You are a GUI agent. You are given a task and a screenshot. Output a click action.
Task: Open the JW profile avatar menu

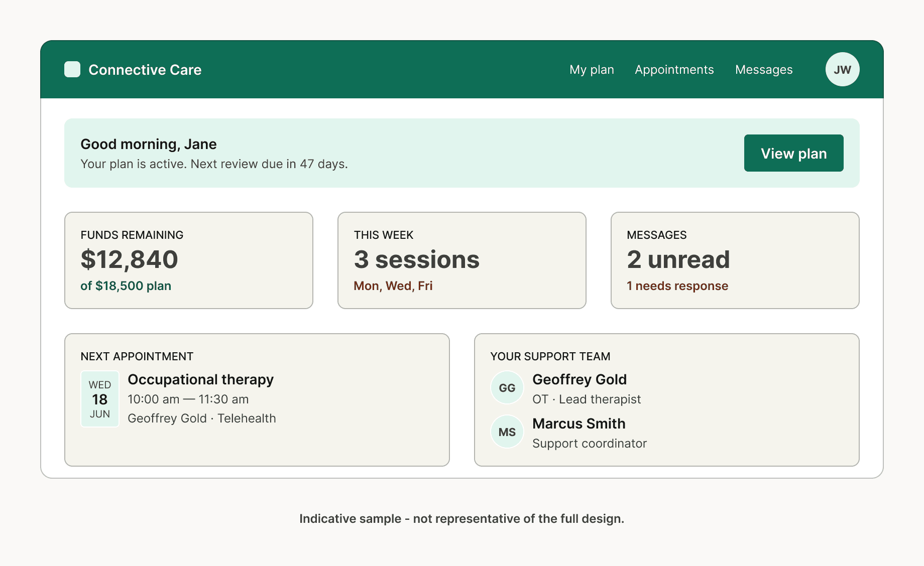(842, 70)
